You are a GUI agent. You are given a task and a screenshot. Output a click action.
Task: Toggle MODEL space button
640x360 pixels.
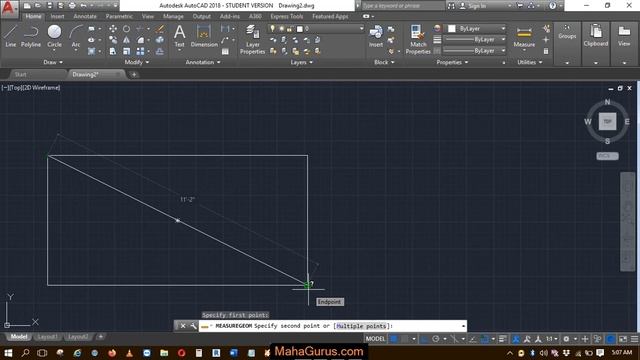pos(375,339)
